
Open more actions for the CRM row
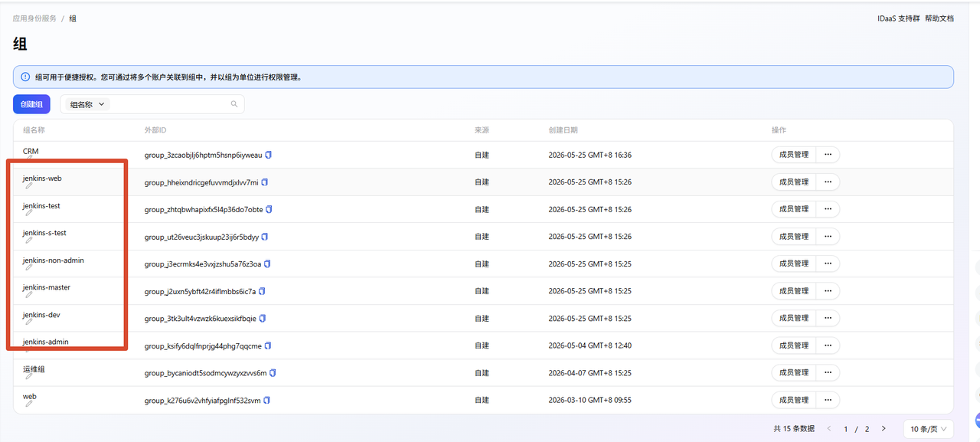(828, 155)
